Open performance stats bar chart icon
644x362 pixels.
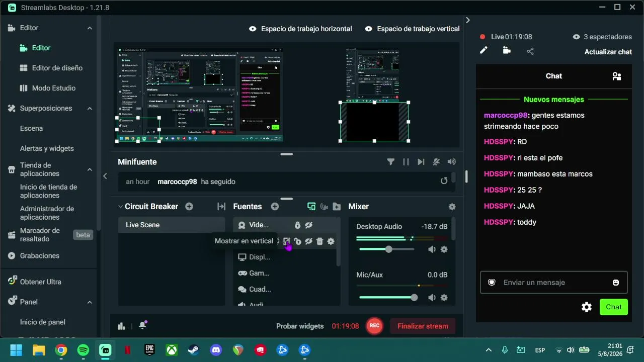121,326
